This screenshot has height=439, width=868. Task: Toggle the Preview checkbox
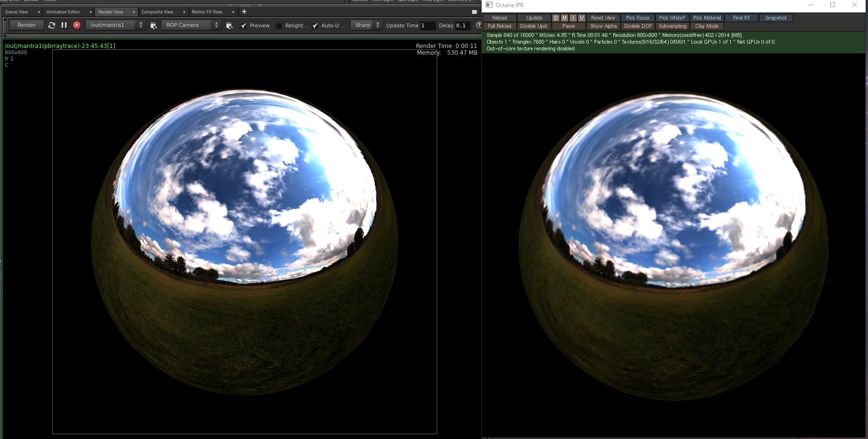click(244, 25)
